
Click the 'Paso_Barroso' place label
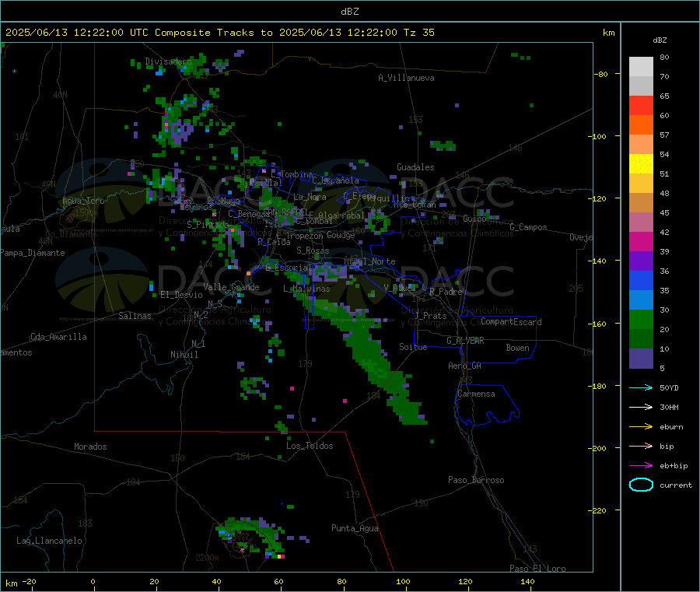tap(476, 480)
